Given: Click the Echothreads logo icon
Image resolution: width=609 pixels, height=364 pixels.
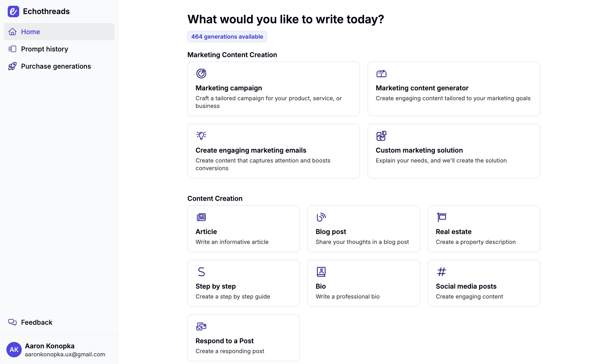Looking at the screenshot, I should coord(13,11).
